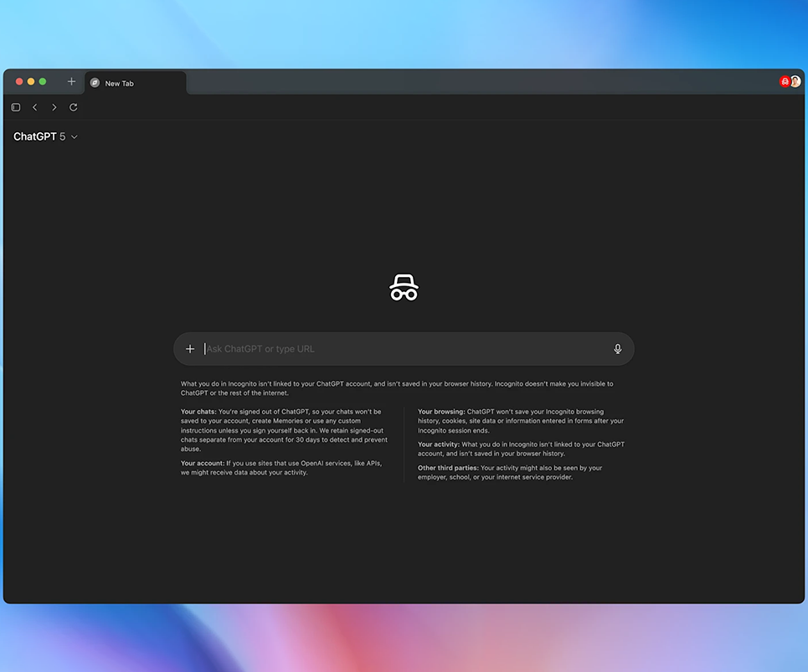This screenshot has height=672, width=808.
Task: Open the profile avatar menu
Action: [x=795, y=82]
